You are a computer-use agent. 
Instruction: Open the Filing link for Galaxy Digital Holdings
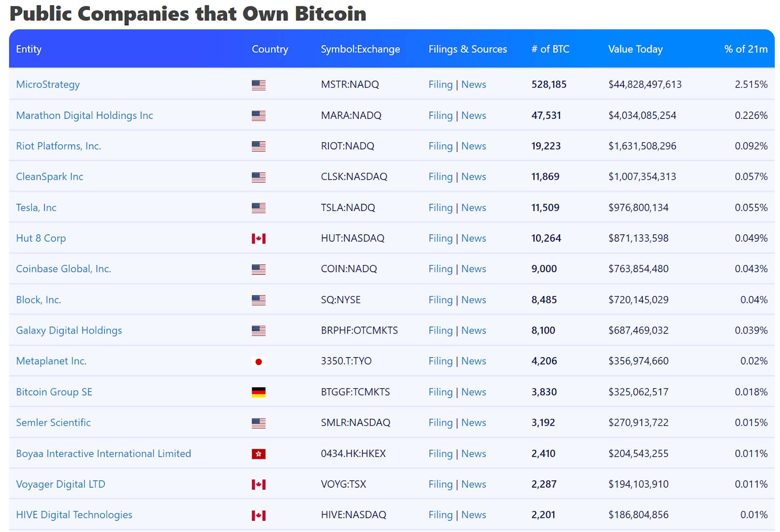(440, 330)
